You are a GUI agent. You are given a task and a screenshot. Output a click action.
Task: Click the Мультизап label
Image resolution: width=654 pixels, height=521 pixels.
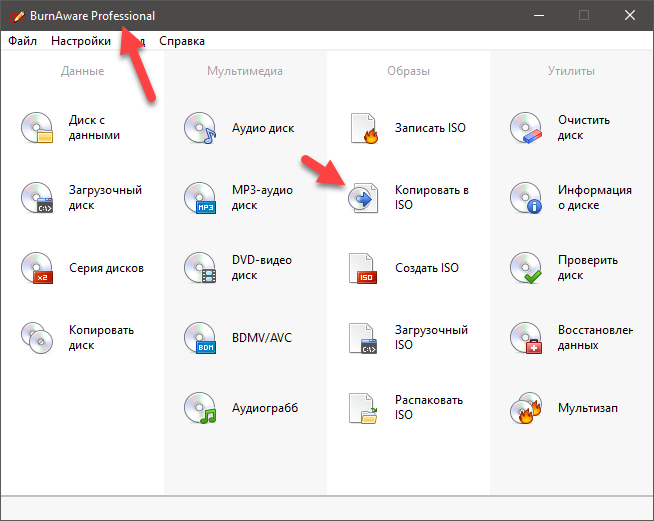pos(588,408)
